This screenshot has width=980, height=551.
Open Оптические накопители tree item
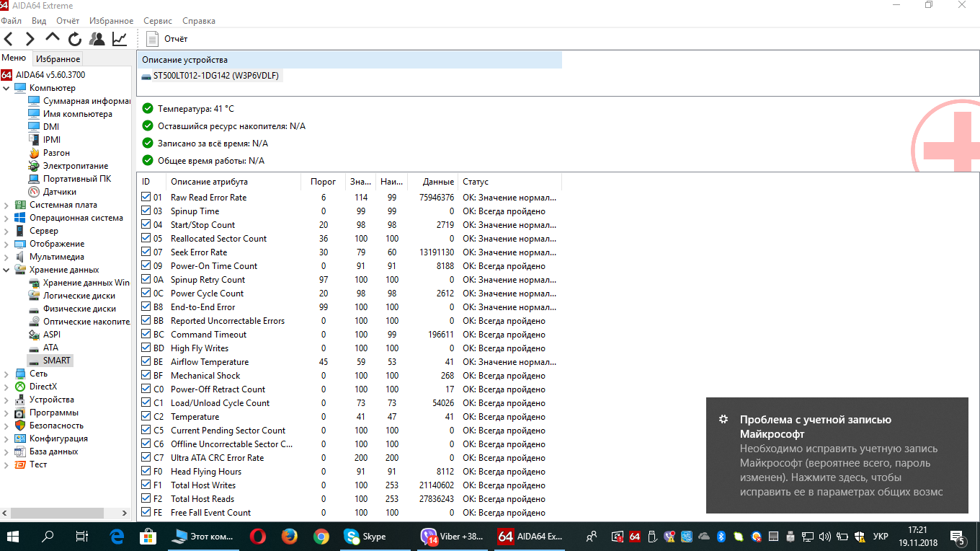(78, 322)
